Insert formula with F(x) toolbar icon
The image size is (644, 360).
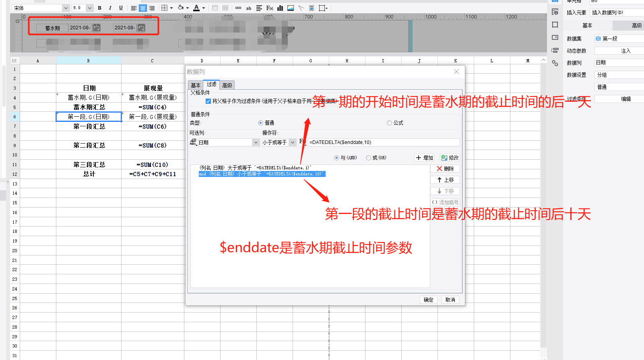[270, 8]
